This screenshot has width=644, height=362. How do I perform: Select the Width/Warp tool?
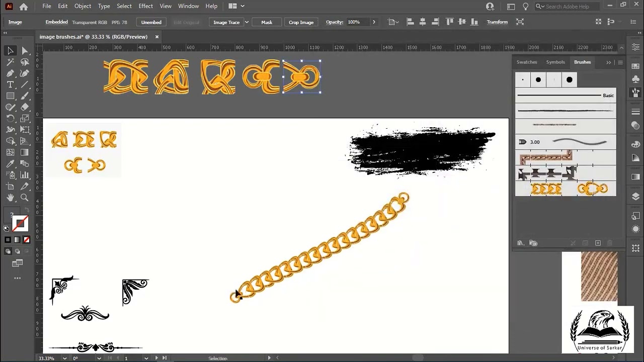pyautogui.click(x=10, y=130)
